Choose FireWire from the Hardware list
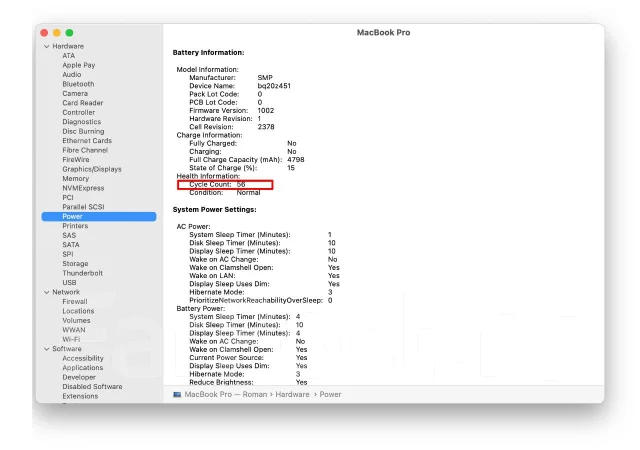 (76, 160)
